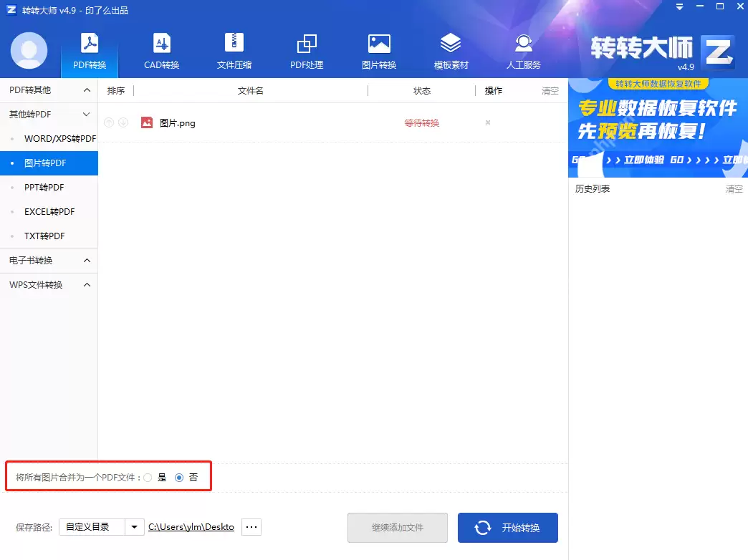This screenshot has height=560, width=748.
Task: Open the 人工服务 icon
Action: (x=523, y=49)
